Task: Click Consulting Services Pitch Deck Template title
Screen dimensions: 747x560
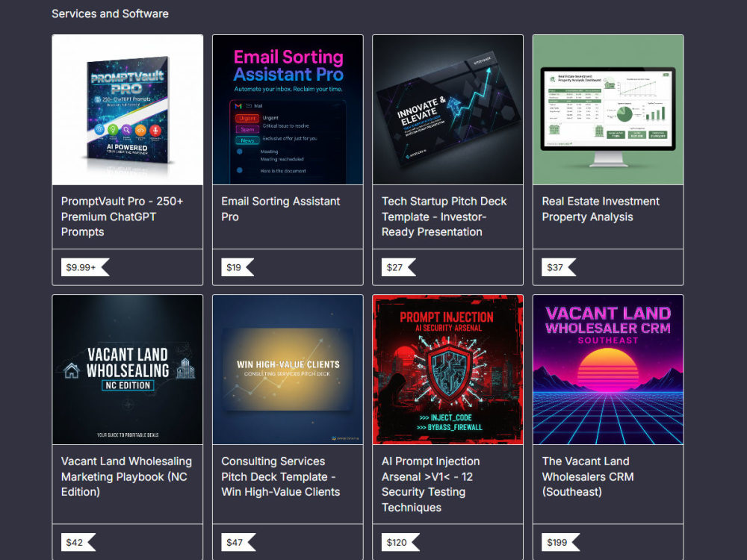Action: coord(281,476)
